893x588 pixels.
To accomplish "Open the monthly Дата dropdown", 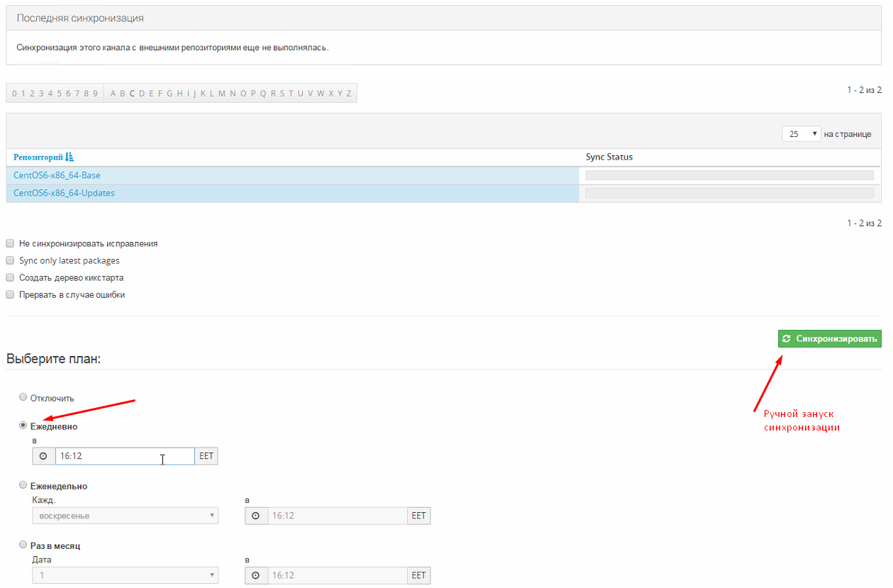I will 125,575.
